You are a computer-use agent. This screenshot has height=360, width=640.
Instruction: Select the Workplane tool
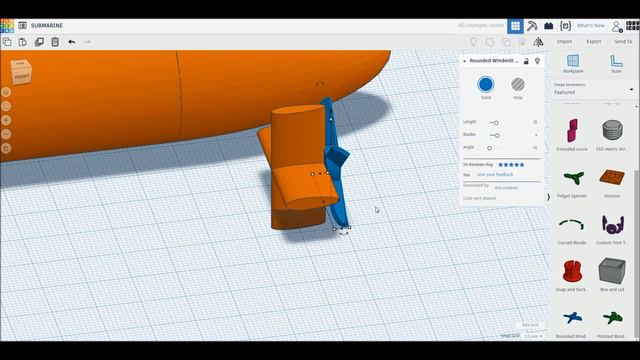click(x=573, y=64)
